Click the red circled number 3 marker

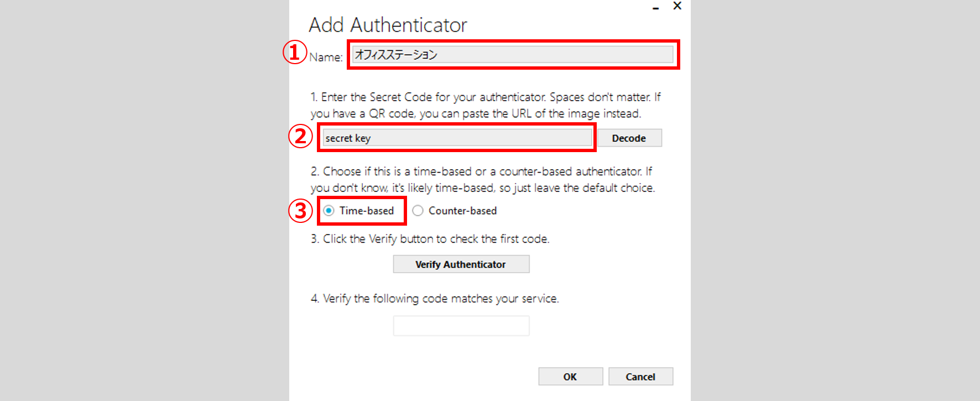point(300,211)
